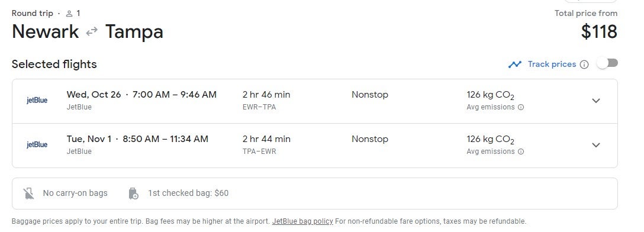Toggle the Track prices switch

pos(607,63)
